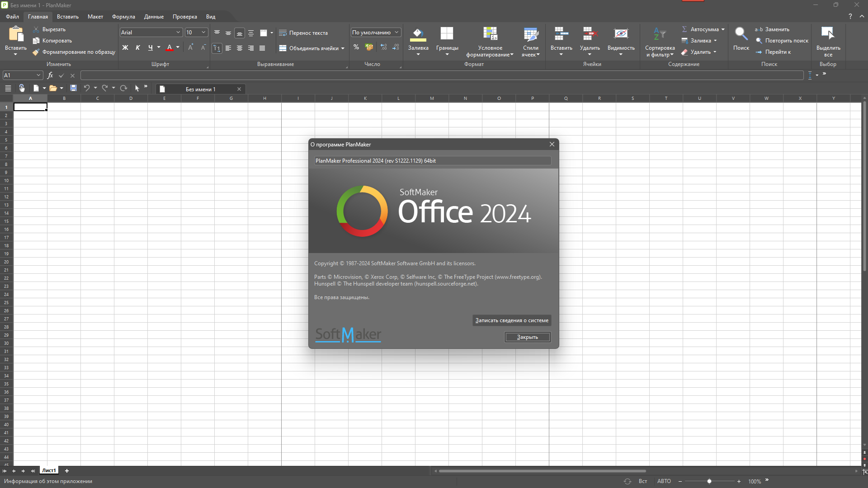Click the Cut (Вырезать) scissors icon

[36, 29]
